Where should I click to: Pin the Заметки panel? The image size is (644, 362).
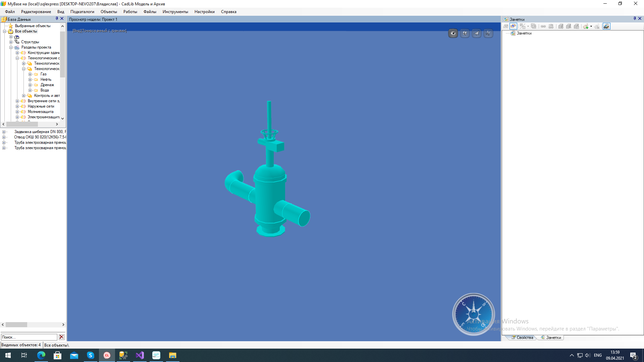(x=635, y=19)
